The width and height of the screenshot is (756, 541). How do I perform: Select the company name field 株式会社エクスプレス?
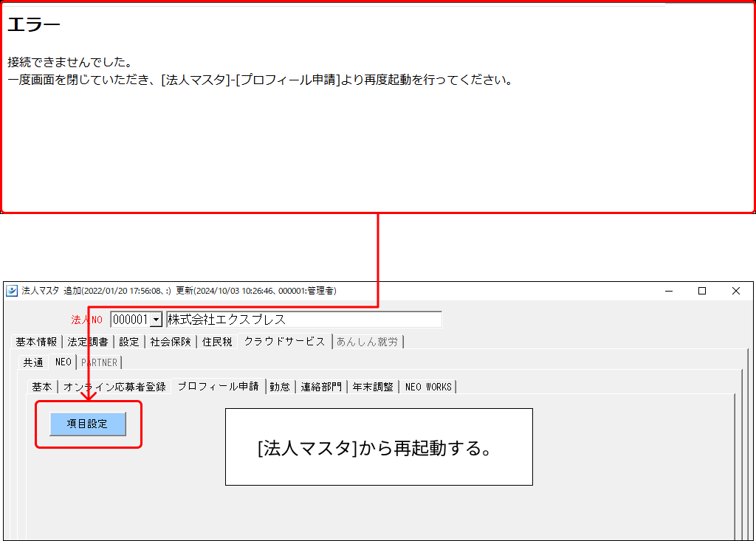(303, 320)
